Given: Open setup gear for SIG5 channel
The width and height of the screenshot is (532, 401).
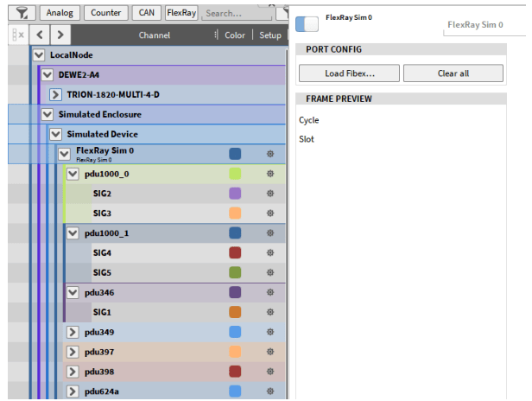Looking at the screenshot, I should pyautogui.click(x=270, y=273).
